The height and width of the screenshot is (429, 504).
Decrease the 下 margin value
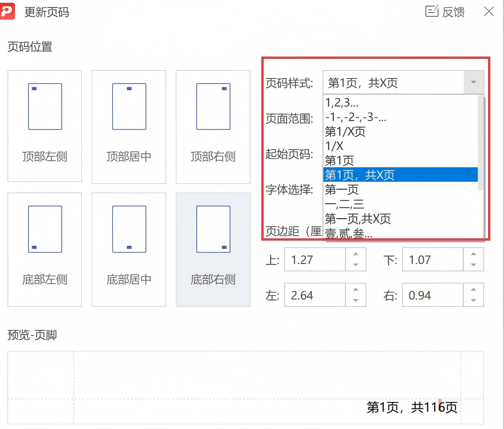(x=474, y=265)
